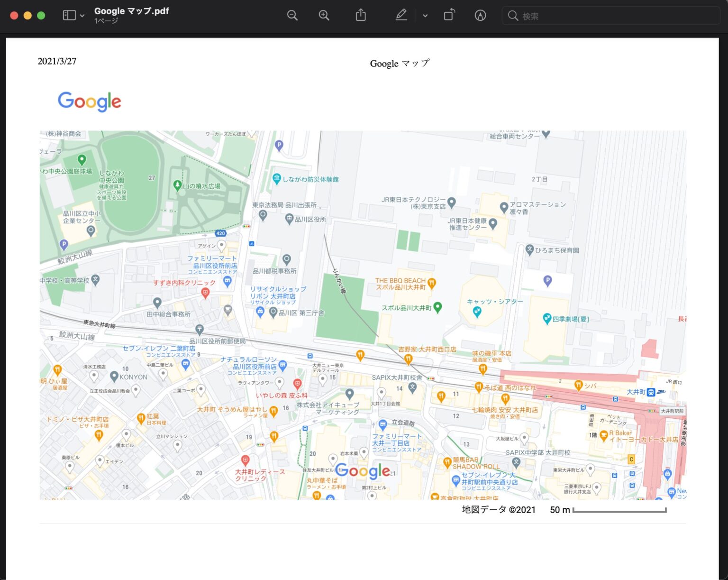Expand the highlight color dropdown arrow
This screenshot has width=728, height=580.
coord(425,16)
